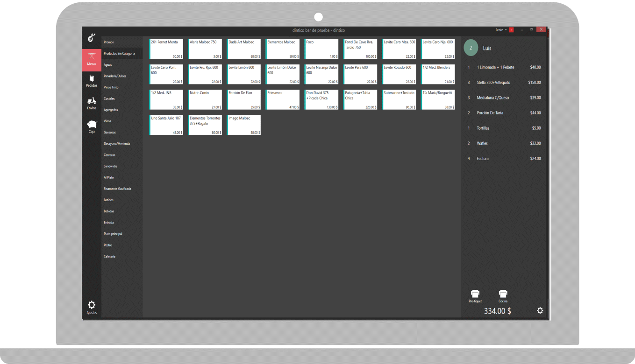Open order options gear beside total
The image size is (635, 364).
[540, 310]
